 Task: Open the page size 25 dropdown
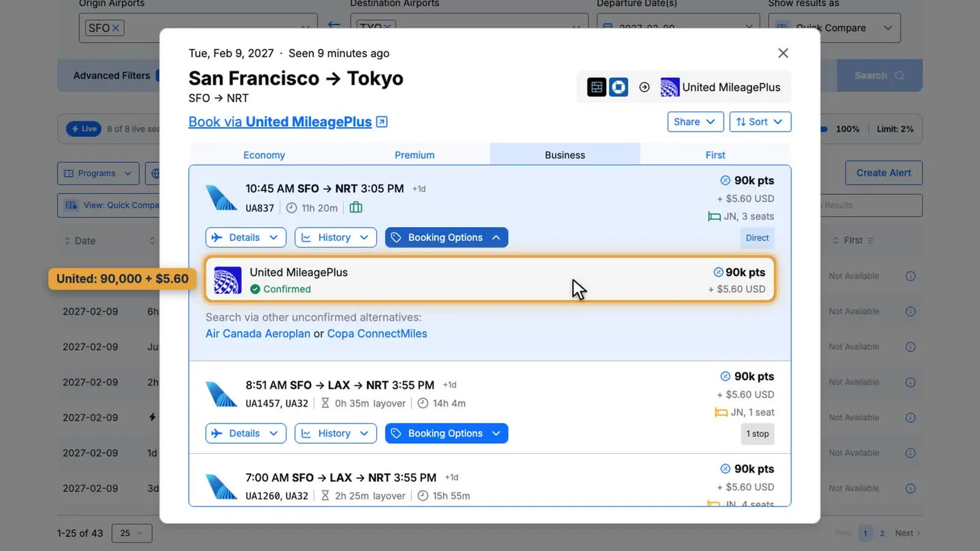(132, 533)
